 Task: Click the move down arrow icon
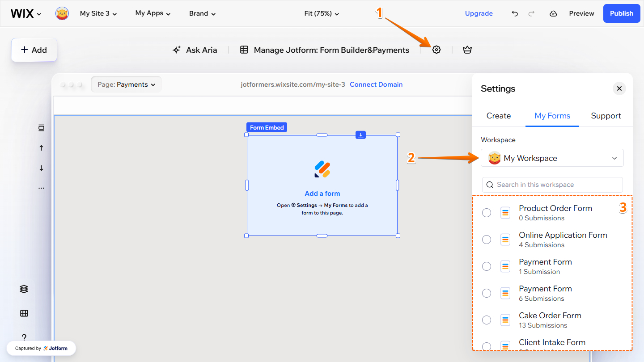41,168
